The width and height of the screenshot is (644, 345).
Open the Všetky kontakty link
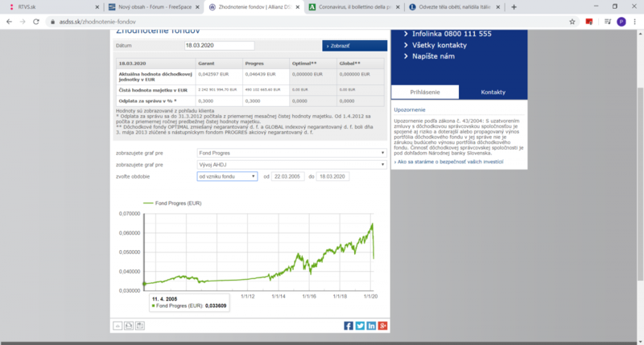tap(439, 45)
